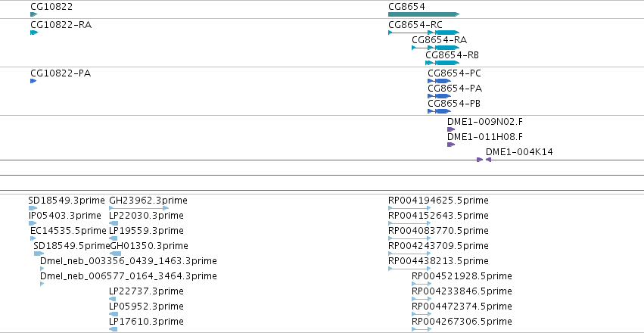
Task: Click the SD18549.3prime EST glyph
Action: pyautogui.click(x=33, y=208)
